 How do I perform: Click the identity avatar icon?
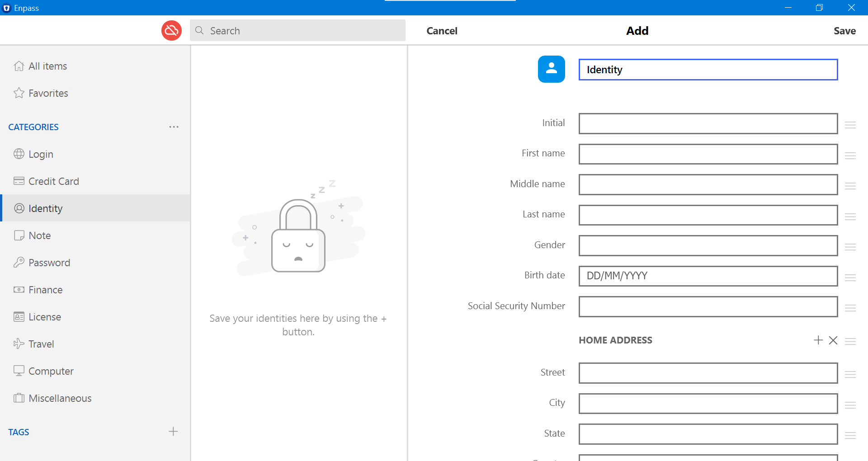[x=551, y=69]
